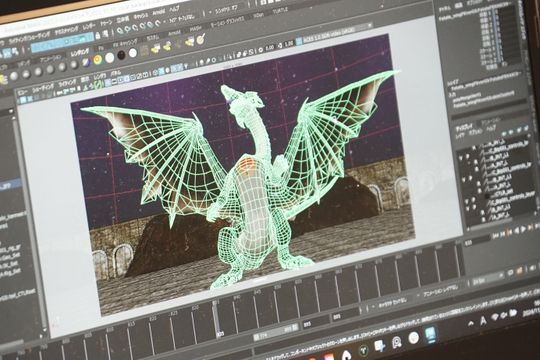The height and width of the screenshot is (360, 540).
Task: Open the viewport パネル panel menu
Action: click(115, 74)
